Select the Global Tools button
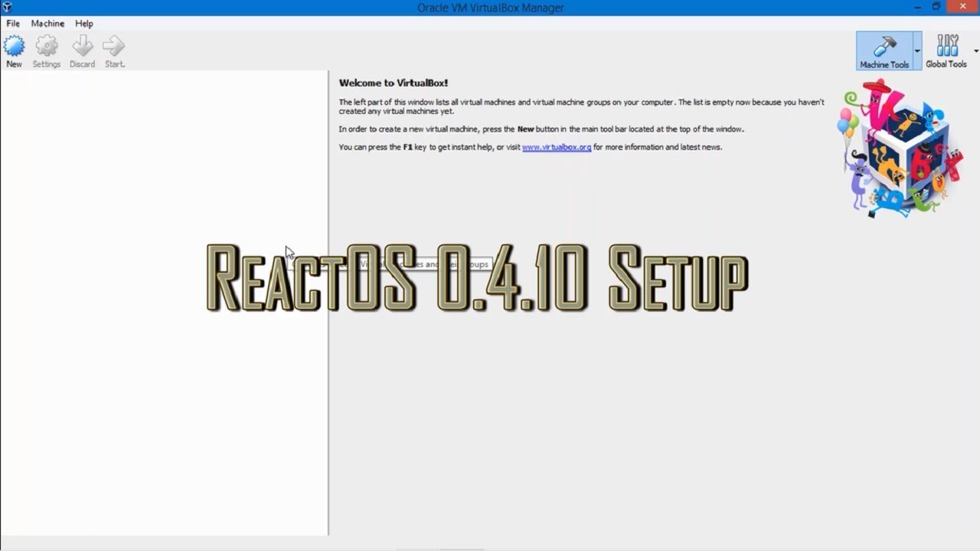The width and height of the screenshot is (980, 551). [x=946, y=51]
